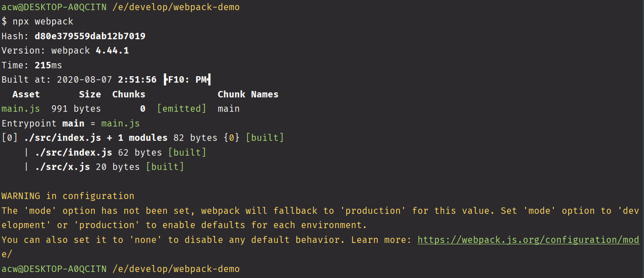Click the bottom prompt acw@DESKTOP-A0QCITN
The width and height of the screenshot is (644, 278).
[54, 269]
